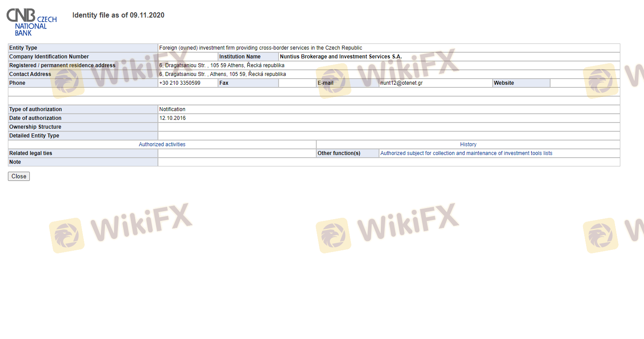The height and width of the screenshot is (339, 644).
Task: Click the Close button
Action: pyautogui.click(x=19, y=176)
